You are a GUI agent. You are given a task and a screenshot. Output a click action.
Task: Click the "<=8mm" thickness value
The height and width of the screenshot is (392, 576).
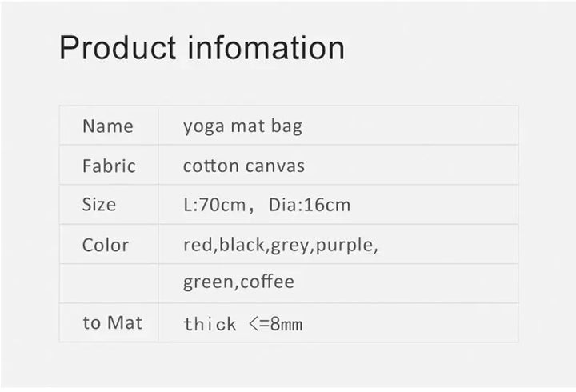pos(274,324)
